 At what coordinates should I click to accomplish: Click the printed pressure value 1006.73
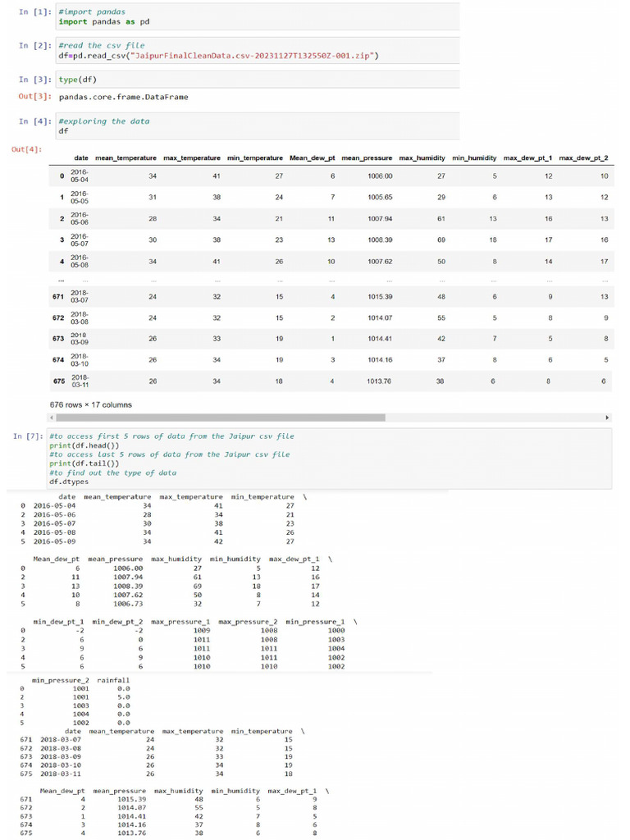[128, 604]
